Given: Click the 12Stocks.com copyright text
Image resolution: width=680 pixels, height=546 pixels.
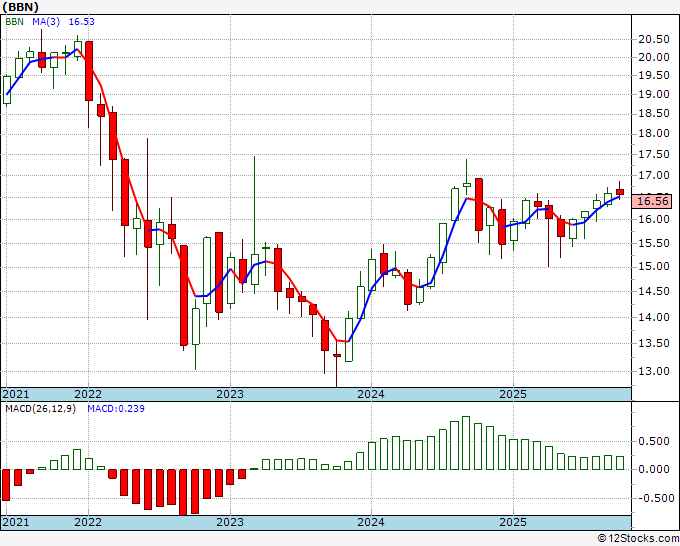Looking at the screenshot, I should 638,539.
